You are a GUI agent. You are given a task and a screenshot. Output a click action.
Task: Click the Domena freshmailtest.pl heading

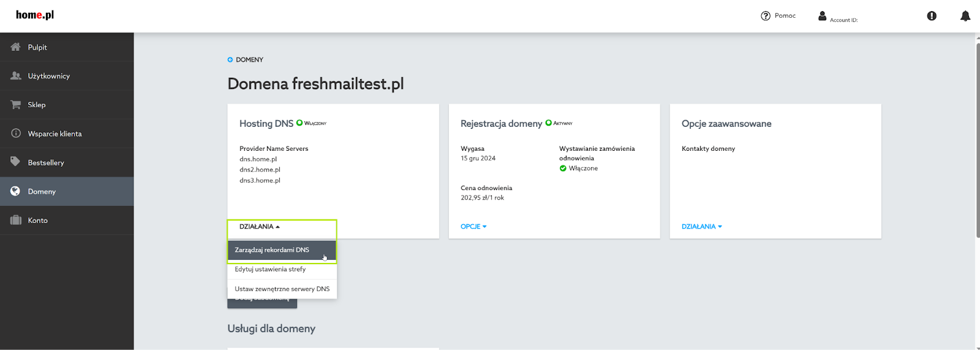(x=315, y=84)
